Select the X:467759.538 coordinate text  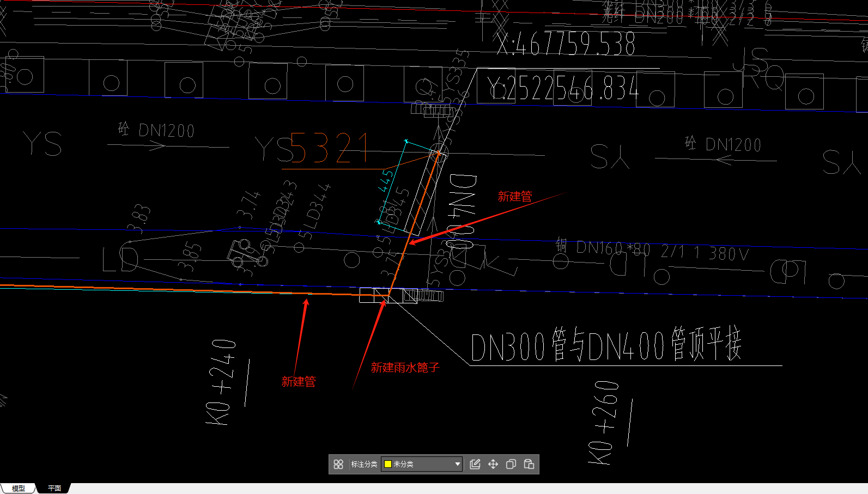click(566, 44)
